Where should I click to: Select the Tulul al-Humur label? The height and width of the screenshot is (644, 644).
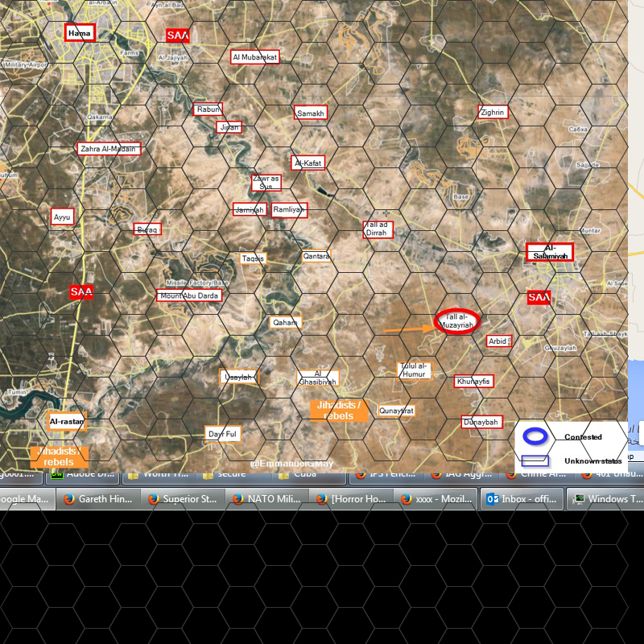pyautogui.click(x=415, y=370)
